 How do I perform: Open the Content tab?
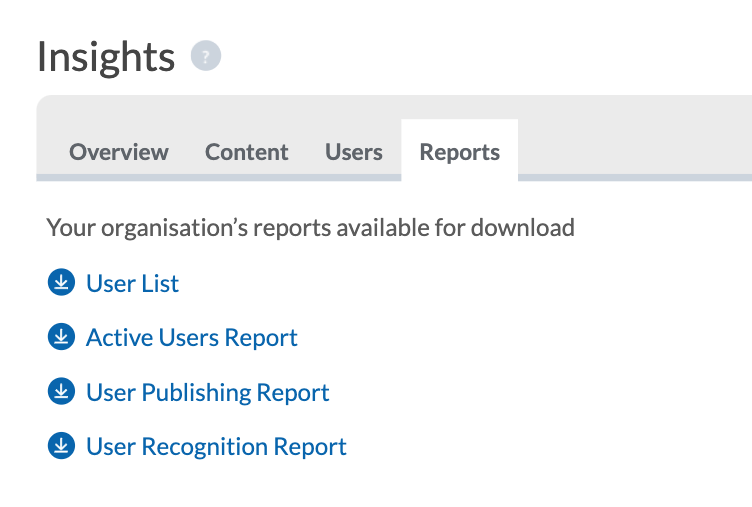(x=247, y=152)
